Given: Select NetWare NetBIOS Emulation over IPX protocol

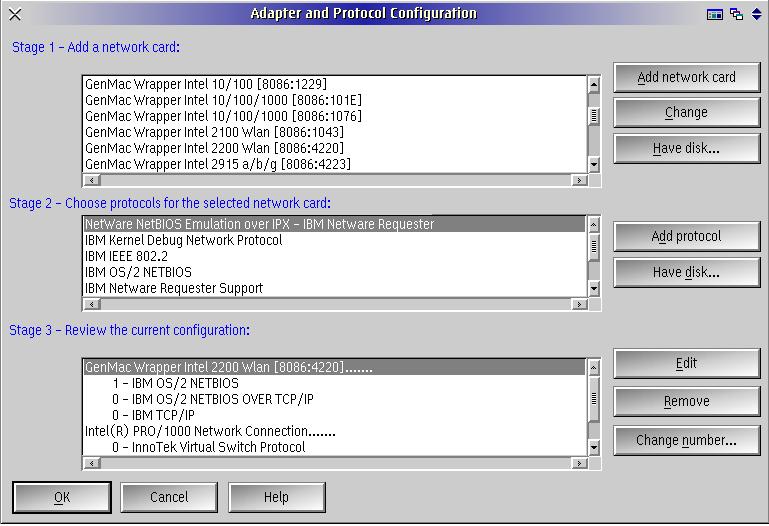Looking at the screenshot, I should click(334, 225).
